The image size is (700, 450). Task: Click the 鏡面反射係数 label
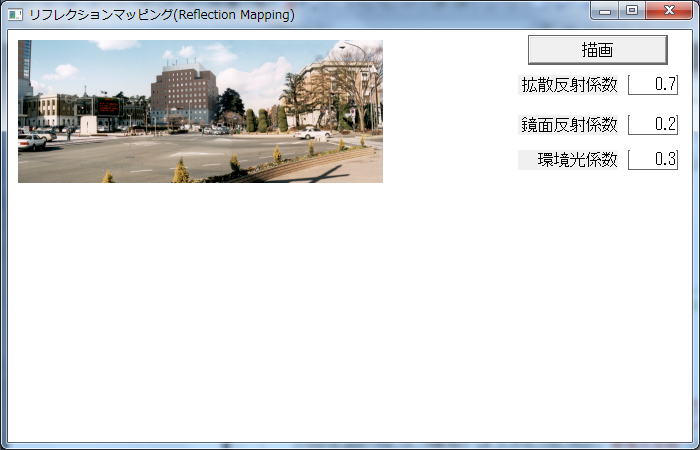pos(568,125)
